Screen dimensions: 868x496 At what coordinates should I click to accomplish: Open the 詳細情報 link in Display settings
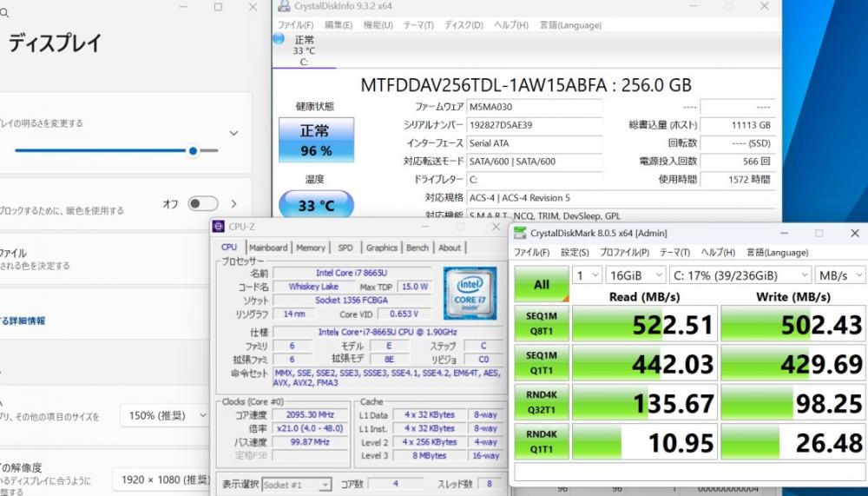(x=23, y=321)
